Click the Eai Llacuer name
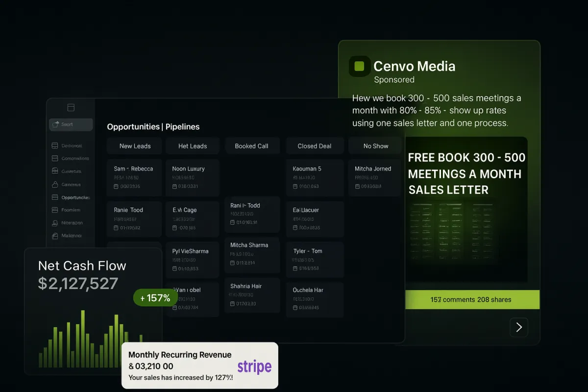The image size is (588, 392). tap(306, 210)
